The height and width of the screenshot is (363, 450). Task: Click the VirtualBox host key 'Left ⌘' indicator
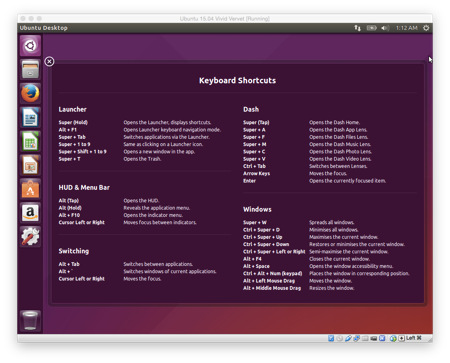(414, 338)
